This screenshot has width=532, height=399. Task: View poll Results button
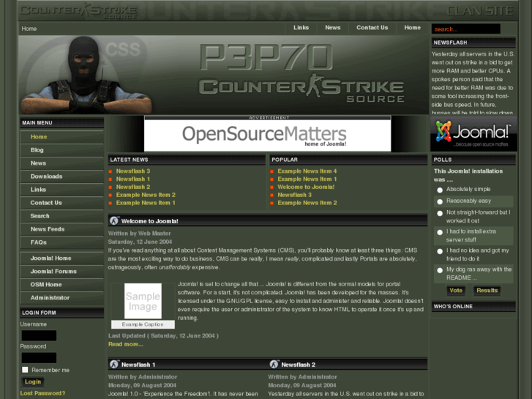(x=487, y=291)
